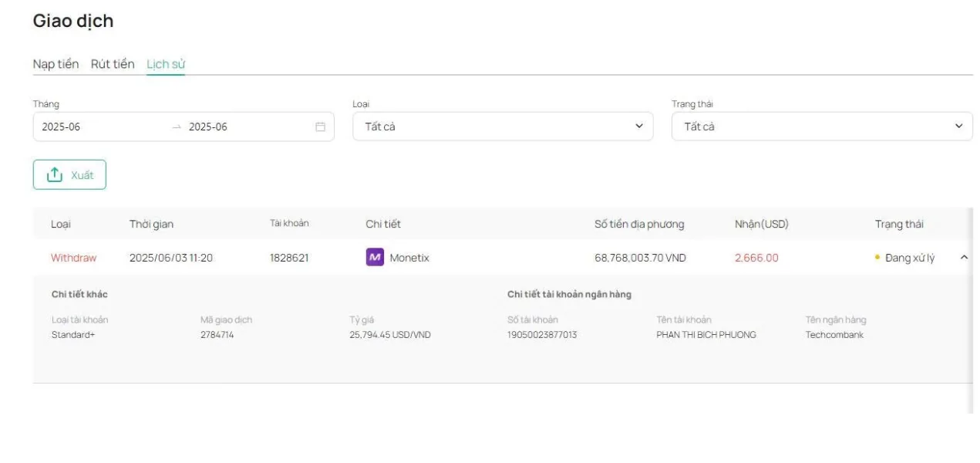This screenshot has width=980, height=463.
Task: Collapse the Withdraw transaction row details
Action: 964,258
